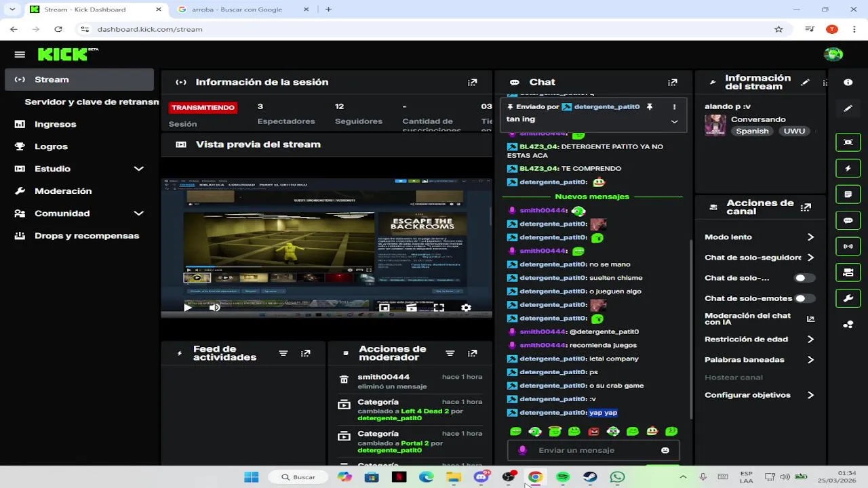
Task: Open Servidor y clave de retransmisión
Action: (x=91, y=102)
